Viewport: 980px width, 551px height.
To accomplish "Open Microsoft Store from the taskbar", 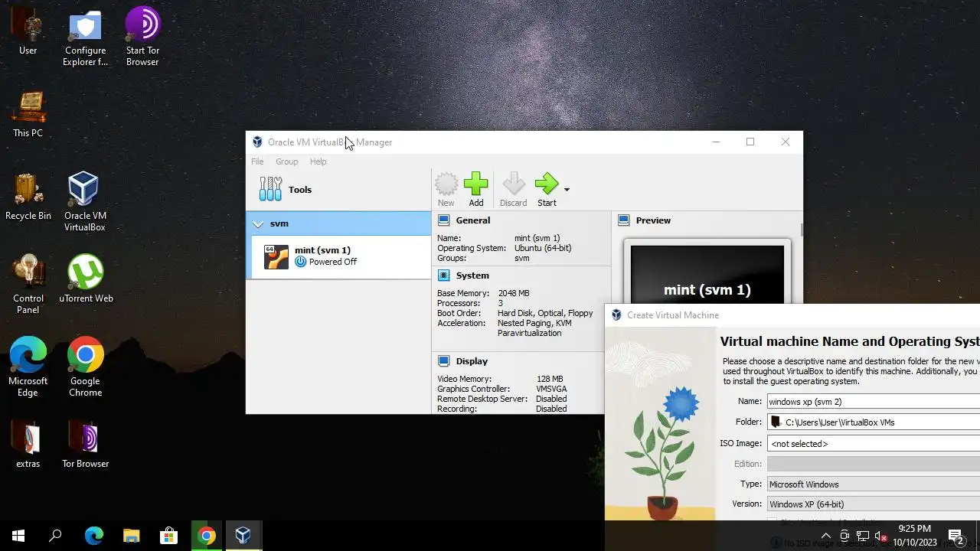I will tap(168, 536).
